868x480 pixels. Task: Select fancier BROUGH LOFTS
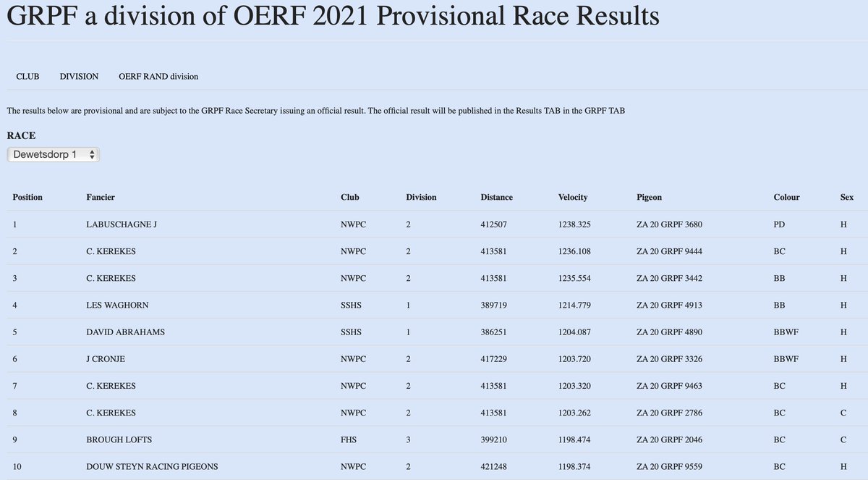click(x=119, y=440)
